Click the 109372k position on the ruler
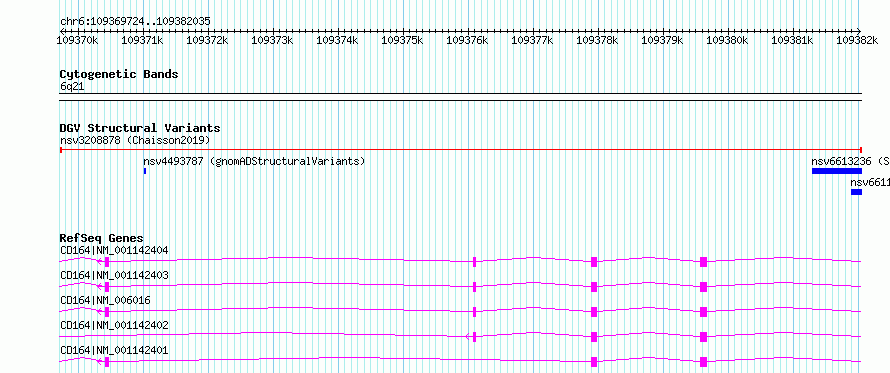 (207, 40)
